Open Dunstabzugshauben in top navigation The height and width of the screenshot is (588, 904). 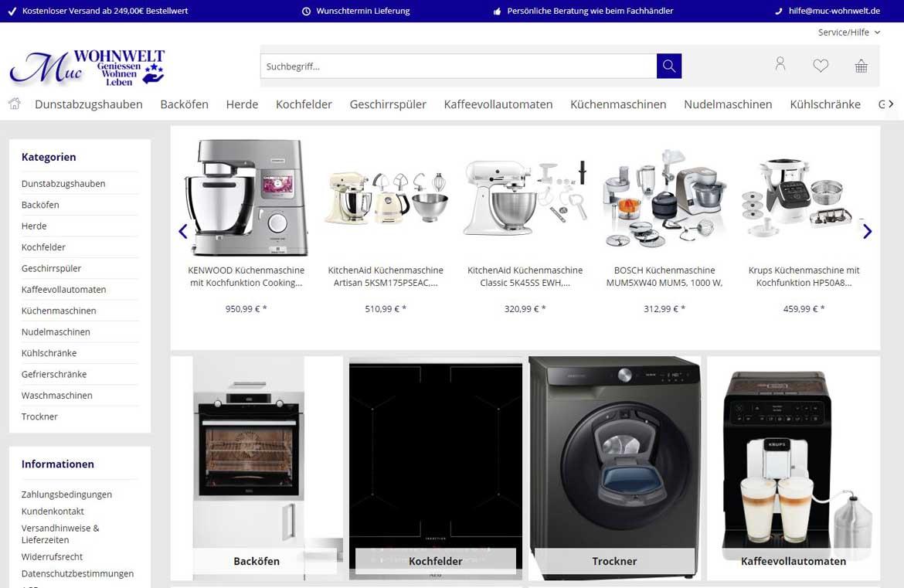tap(89, 104)
